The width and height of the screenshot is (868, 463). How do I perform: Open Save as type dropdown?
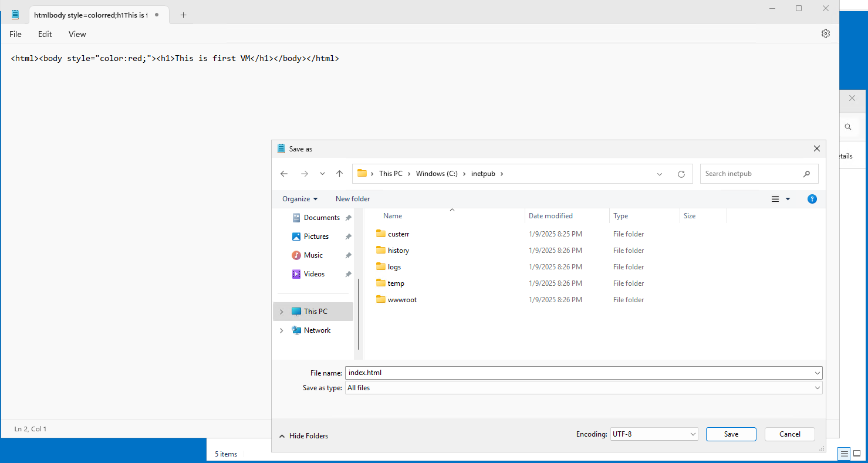818,388
